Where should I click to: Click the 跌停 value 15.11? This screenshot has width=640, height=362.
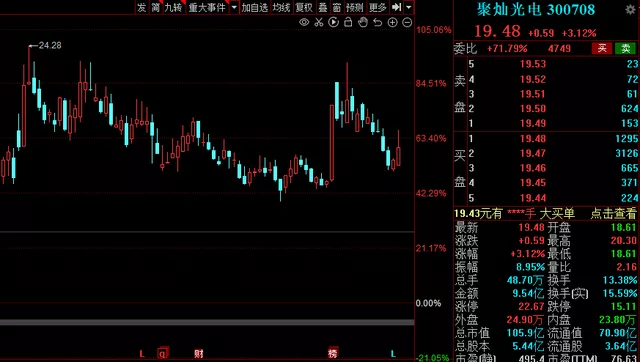coord(624,306)
